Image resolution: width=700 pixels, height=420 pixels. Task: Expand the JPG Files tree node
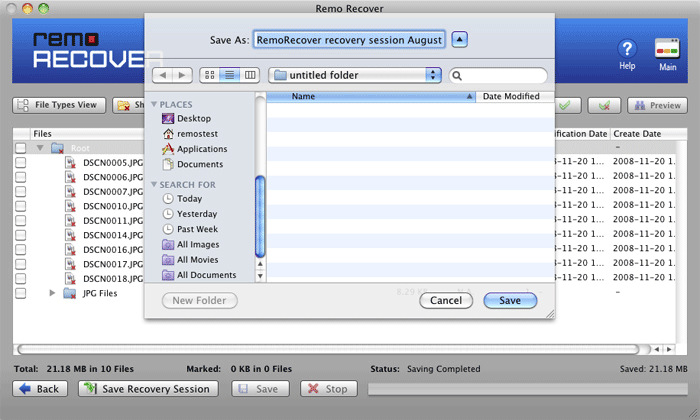click(52, 293)
